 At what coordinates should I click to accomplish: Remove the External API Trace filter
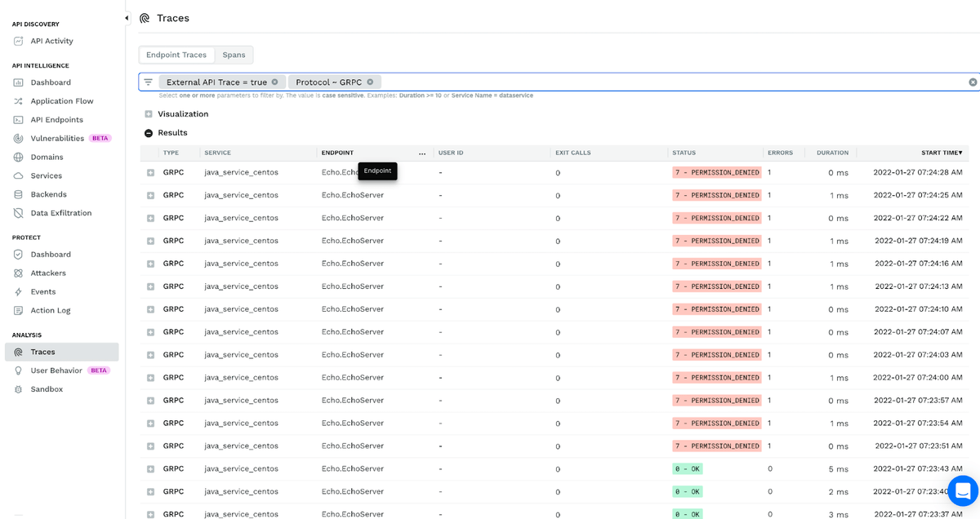[x=275, y=82]
